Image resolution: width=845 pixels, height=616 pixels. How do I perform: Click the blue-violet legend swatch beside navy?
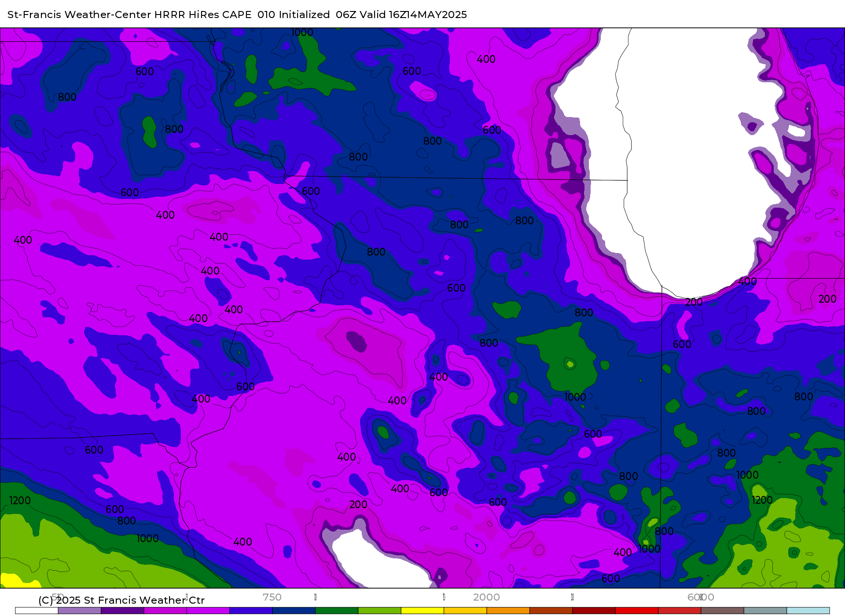tap(251, 611)
